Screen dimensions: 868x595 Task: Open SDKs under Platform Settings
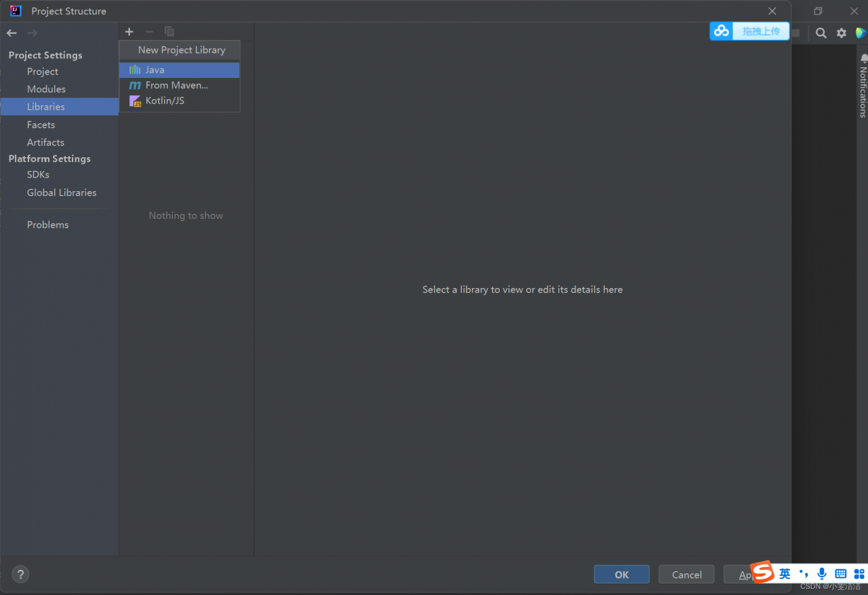click(x=38, y=174)
